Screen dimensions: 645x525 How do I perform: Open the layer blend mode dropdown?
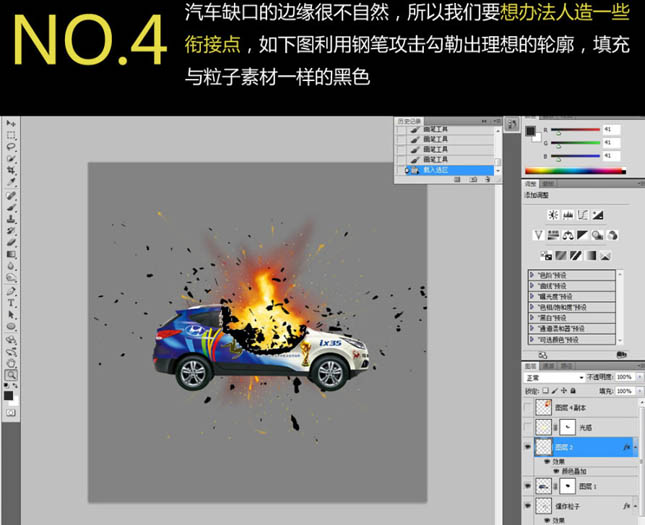click(554, 377)
